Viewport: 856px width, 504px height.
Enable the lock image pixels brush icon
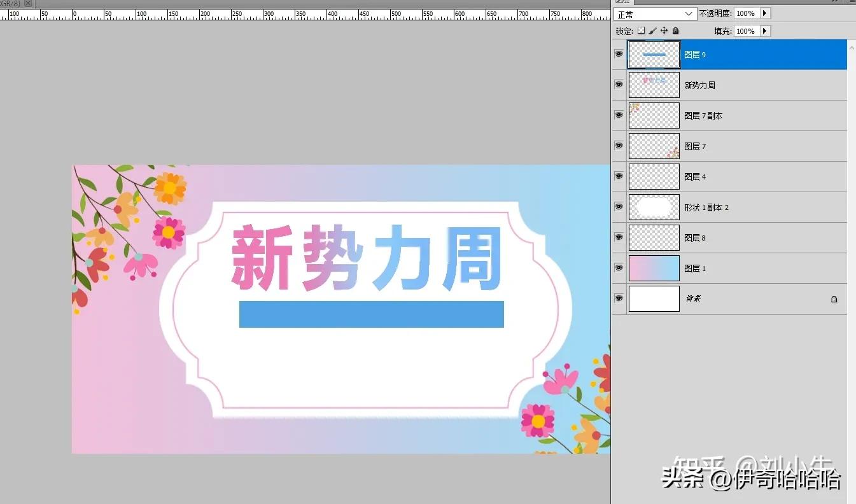pos(651,31)
